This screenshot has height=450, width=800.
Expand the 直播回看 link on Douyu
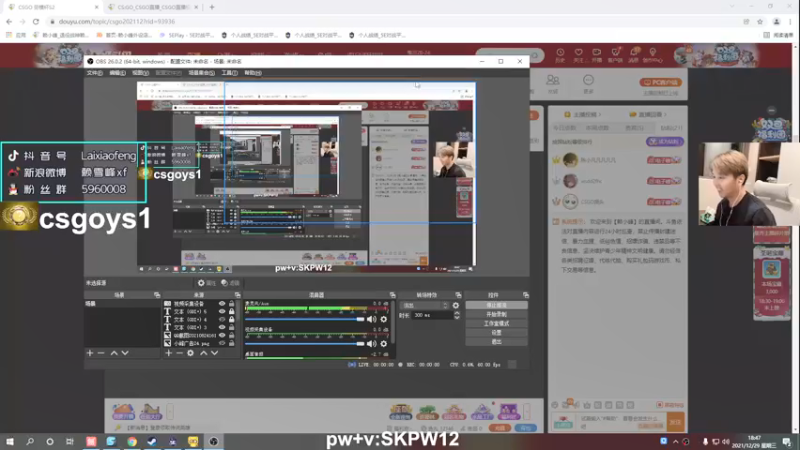tap(648, 115)
